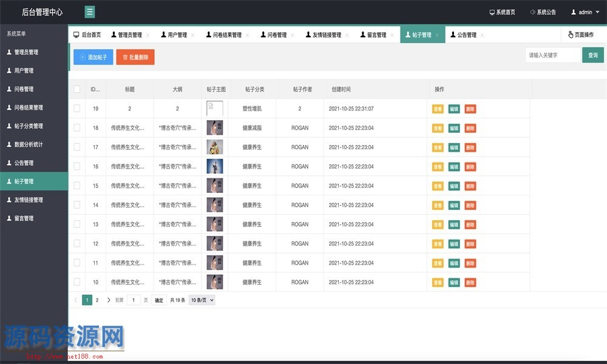Close the 问卷管理 tab
Image resolution: width=607 pixels, height=364 pixels.
[293, 35]
